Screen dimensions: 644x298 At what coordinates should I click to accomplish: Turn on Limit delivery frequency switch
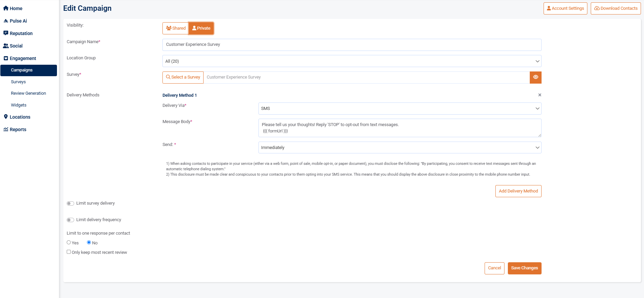(x=70, y=220)
